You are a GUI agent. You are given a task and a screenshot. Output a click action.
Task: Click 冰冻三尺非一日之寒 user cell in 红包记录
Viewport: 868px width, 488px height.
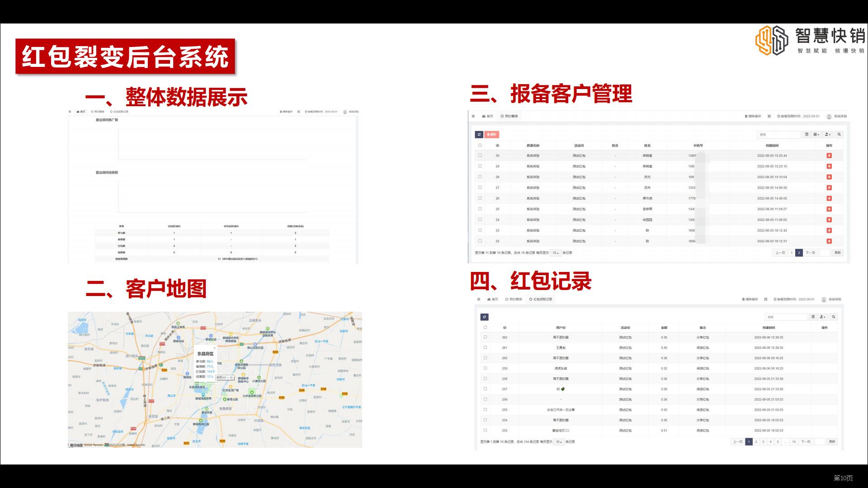click(x=561, y=410)
